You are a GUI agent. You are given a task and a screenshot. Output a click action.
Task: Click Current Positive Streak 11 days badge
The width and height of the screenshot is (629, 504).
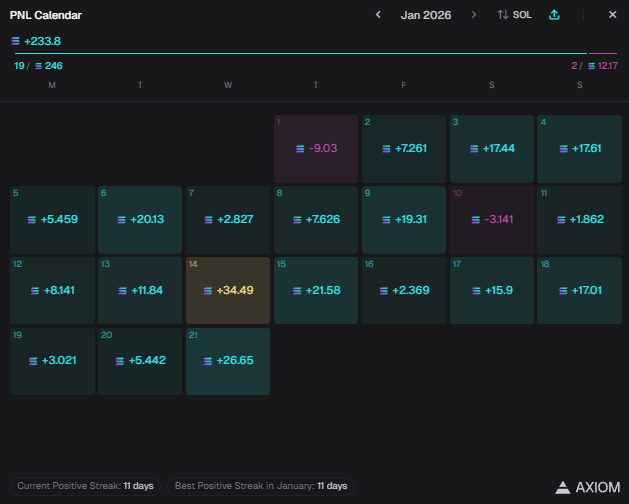pyautogui.click(x=85, y=486)
